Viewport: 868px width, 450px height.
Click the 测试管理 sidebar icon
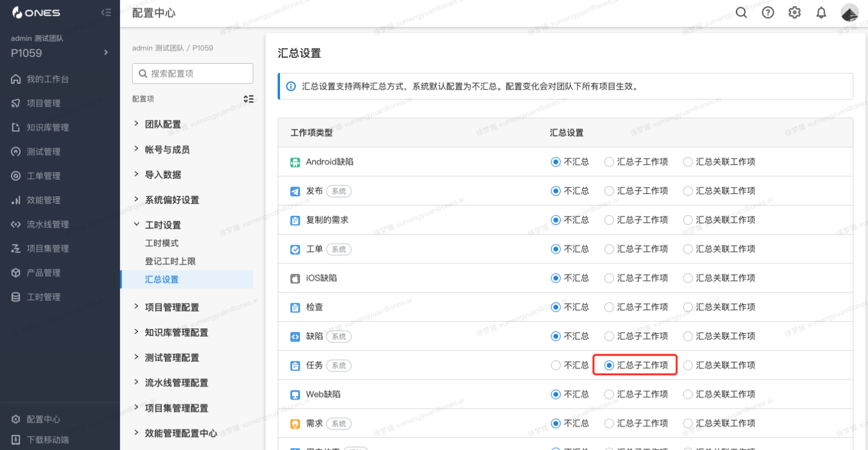[x=16, y=151]
